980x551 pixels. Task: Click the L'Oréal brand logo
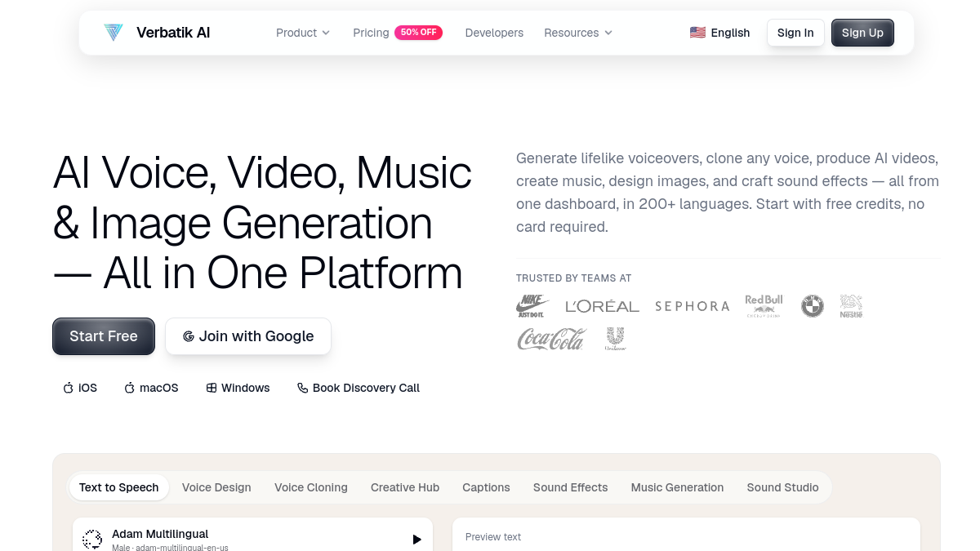(602, 306)
